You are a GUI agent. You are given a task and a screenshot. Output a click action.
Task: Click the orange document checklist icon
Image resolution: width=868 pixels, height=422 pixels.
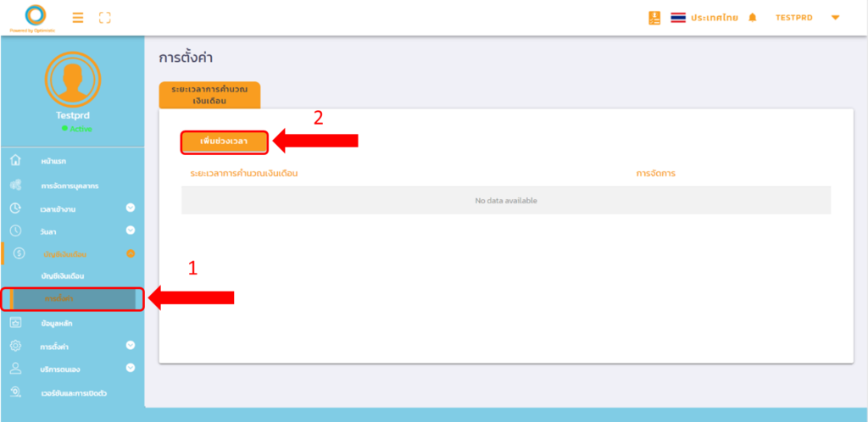point(654,17)
